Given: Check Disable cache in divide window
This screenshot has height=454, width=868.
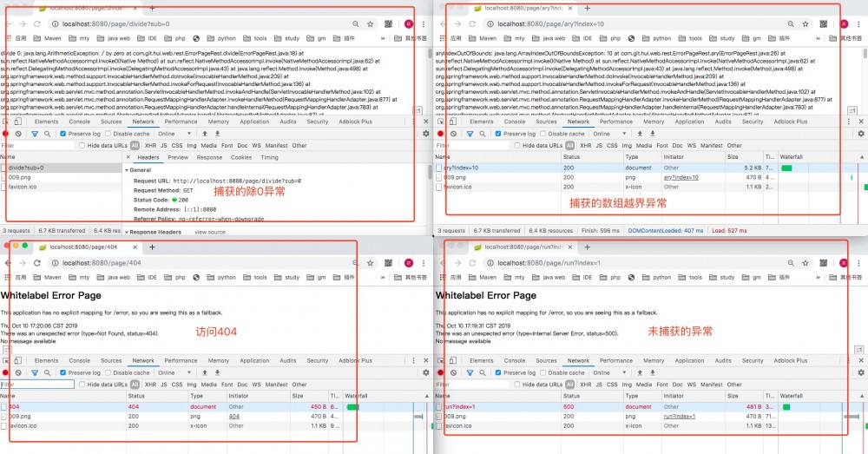Looking at the screenshot, I should click(108, 134).
